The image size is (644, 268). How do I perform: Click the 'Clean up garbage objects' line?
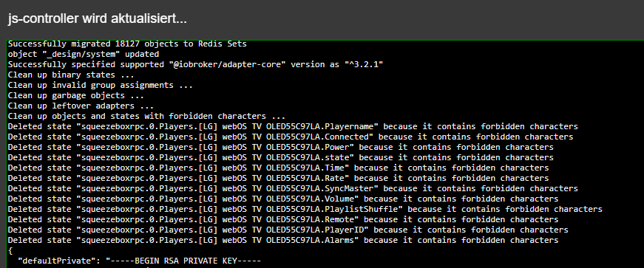tap(76, 96)
